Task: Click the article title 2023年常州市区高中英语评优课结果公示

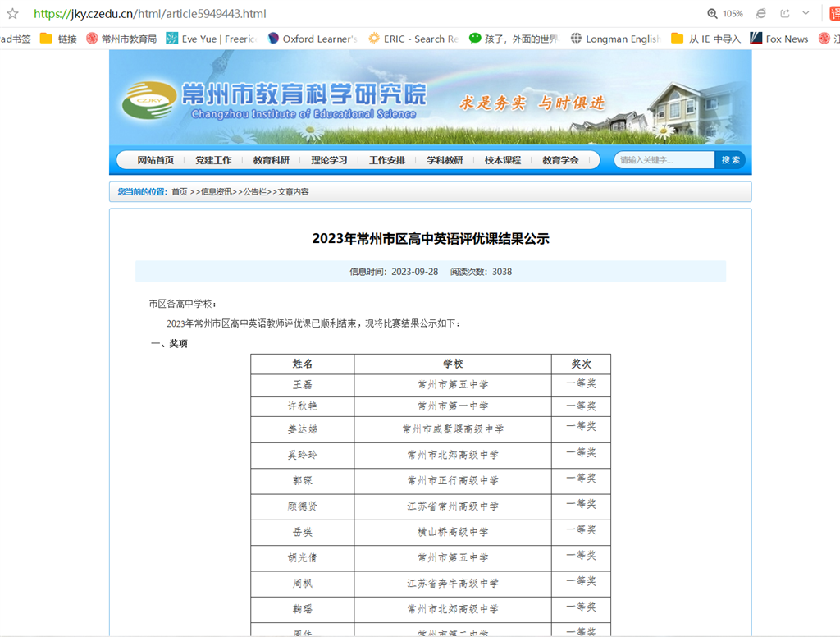Action: click(431, 239)
